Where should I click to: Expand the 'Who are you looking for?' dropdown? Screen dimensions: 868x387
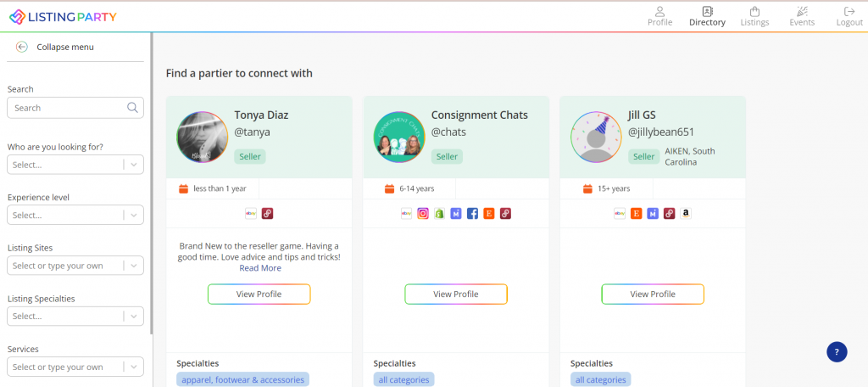click(75, 165)
